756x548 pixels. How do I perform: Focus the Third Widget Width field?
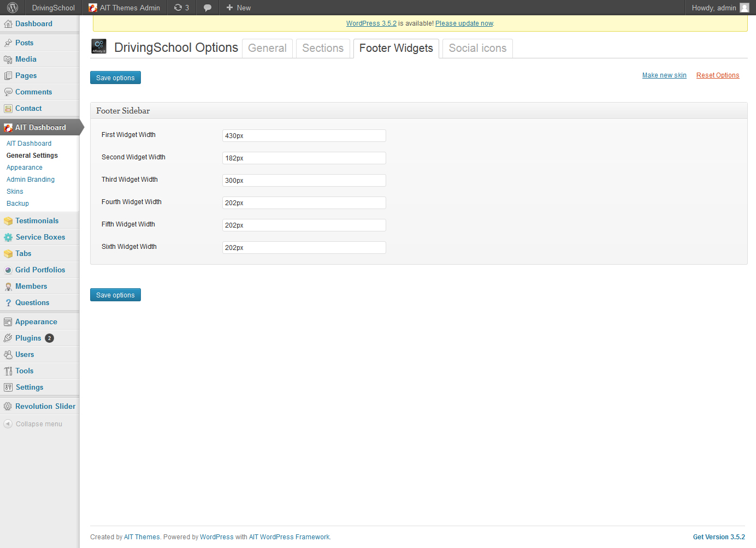point(304,180)
